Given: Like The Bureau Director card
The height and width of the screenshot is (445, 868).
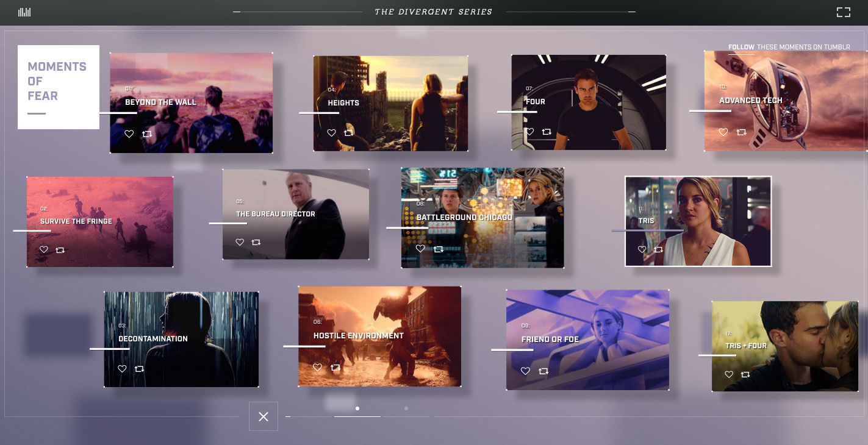Looking at the screenshot, I should (240, 242).
